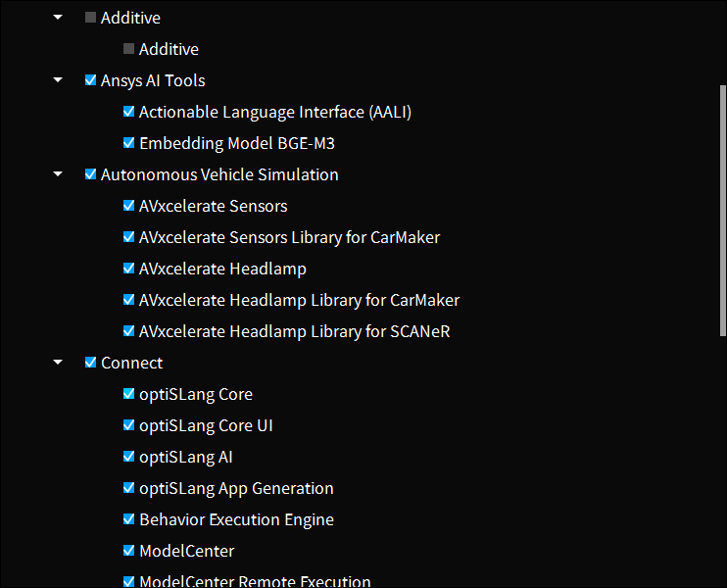The width and height of the screenshot is (727, 588).
Task: Select the ModelCenter item label
Action: click(x=186, y=551)
